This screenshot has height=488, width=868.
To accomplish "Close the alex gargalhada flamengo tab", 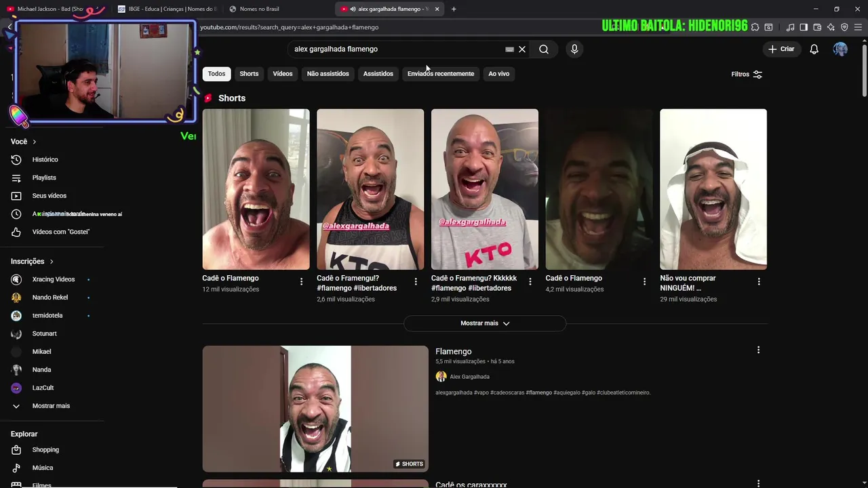I will (x=437, y=9).
